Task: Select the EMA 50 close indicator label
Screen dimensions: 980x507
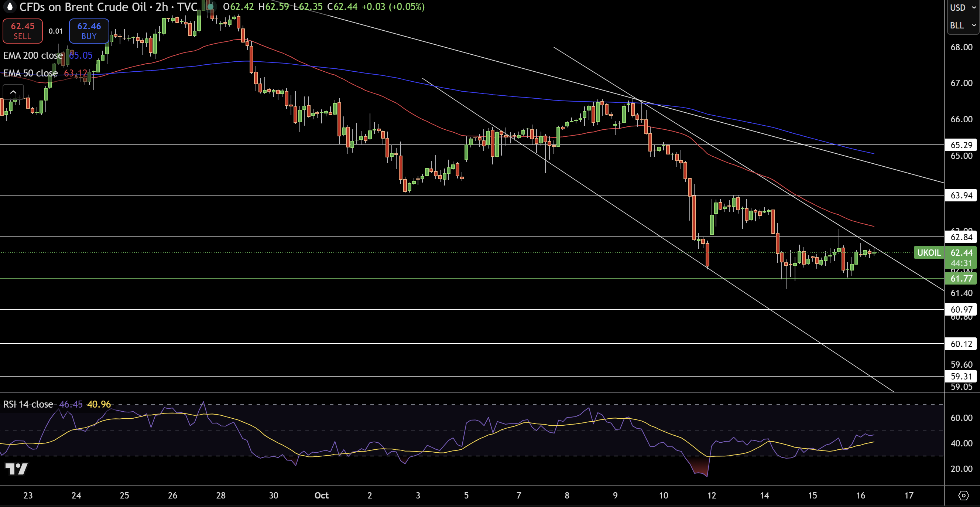Action: [30, 73]
